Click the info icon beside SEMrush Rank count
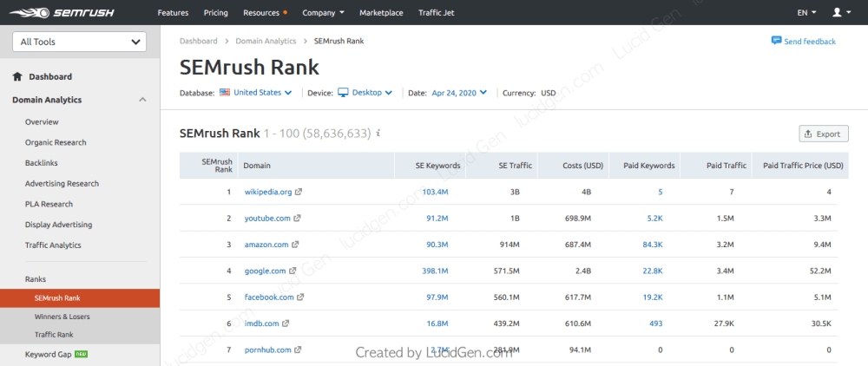The width and height of the screenshot is (868, 366). coord(378,134)
